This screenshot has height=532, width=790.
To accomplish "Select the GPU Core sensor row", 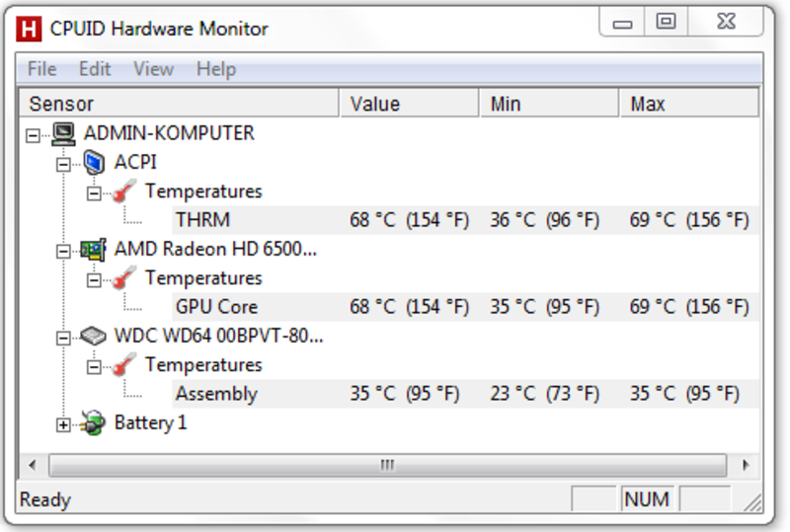I will pyautogui.click(x=465, y=307).
